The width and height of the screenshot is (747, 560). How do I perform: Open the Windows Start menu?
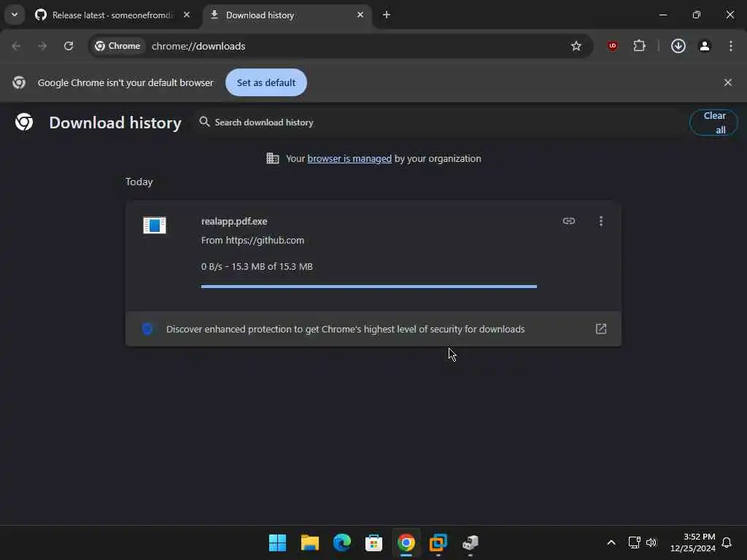point(277,542)
